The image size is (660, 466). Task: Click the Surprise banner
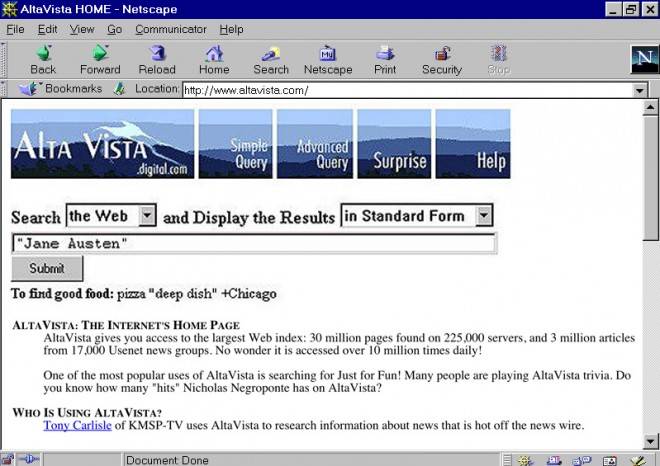tap(394, 144)
